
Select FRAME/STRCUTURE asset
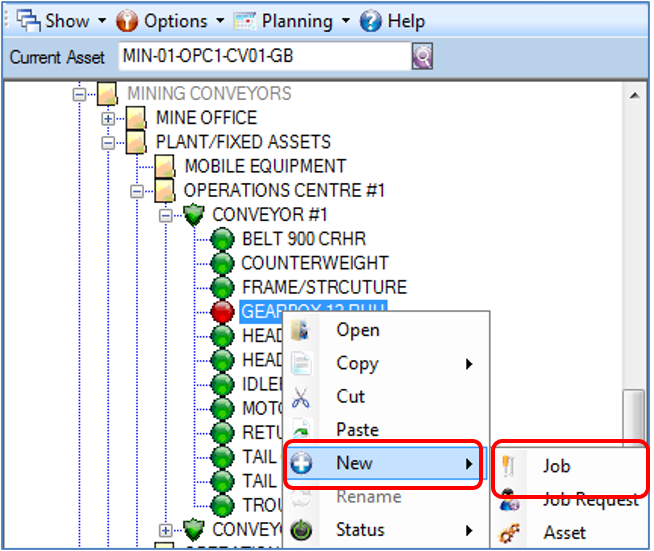[x=324, y=287]
